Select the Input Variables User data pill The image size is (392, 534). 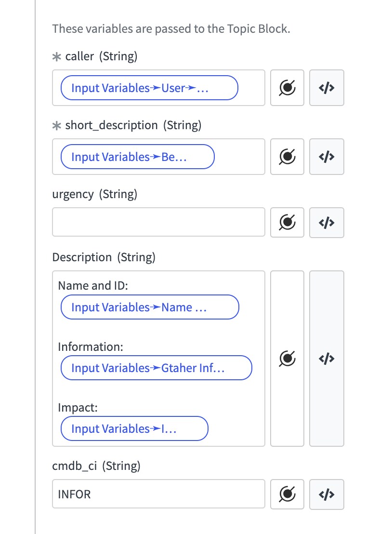pos(149,88)
